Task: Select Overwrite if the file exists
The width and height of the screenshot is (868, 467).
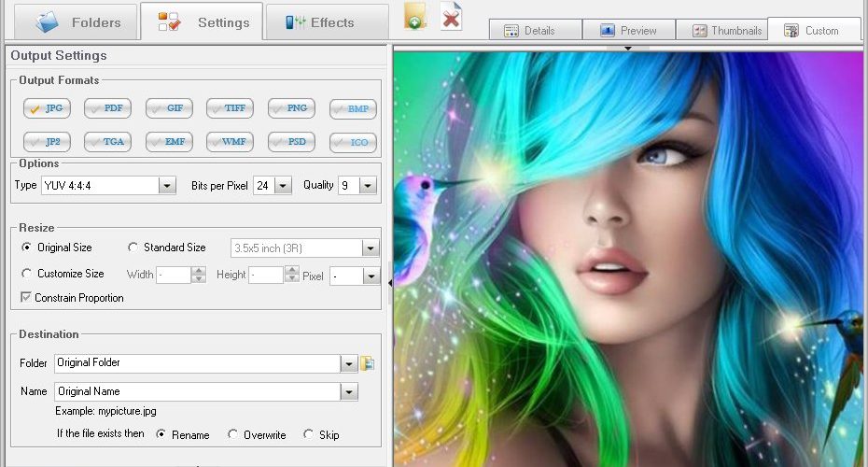Action: coord(232,434)
